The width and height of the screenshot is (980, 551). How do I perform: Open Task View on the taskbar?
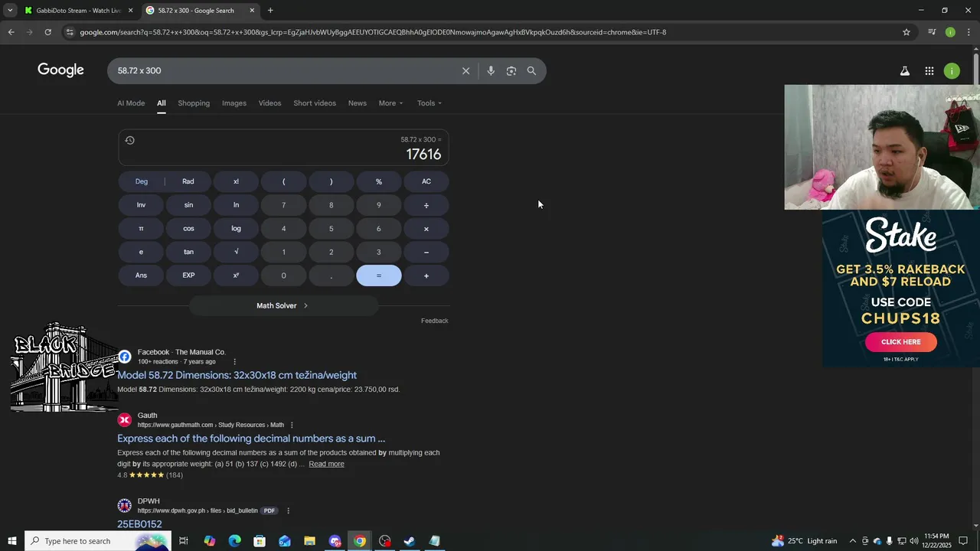click(x=184, y=541)
